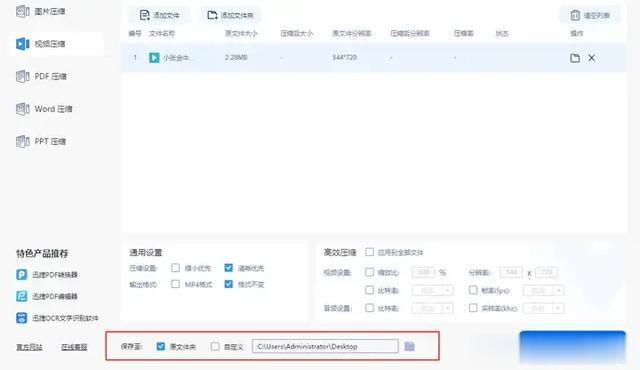
Task: Enable 缩放比 scale ratio checkbox
Action: point(369,272)
